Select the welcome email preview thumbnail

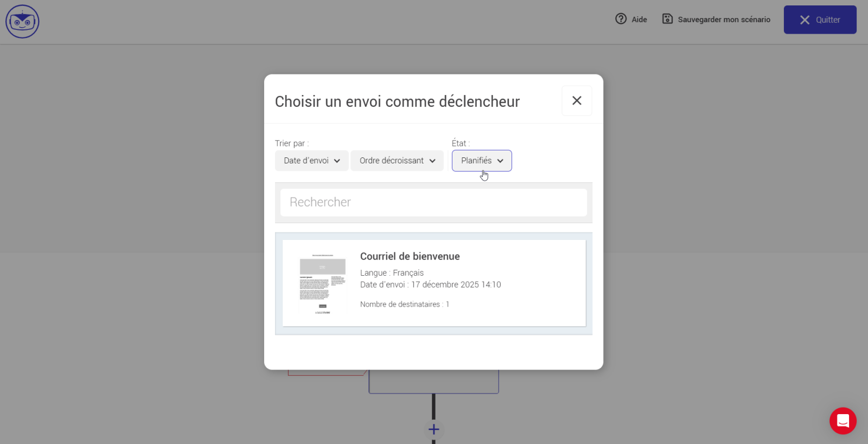(x=323, y=283)
